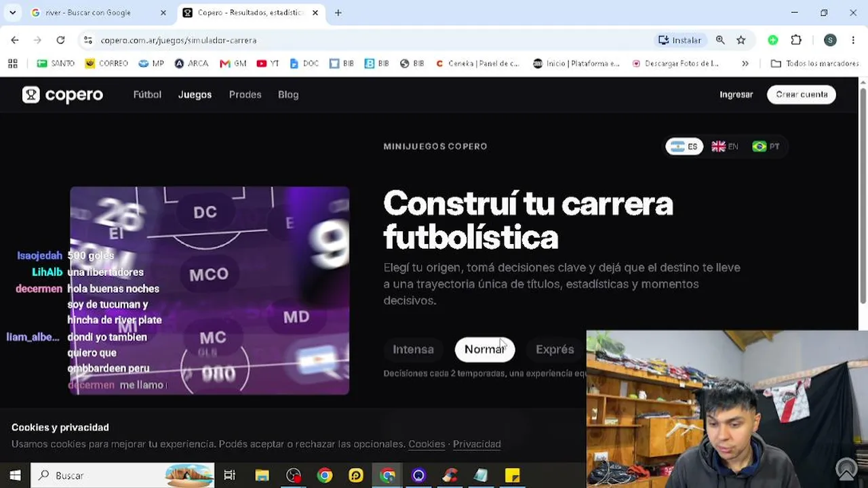View site information icon in address bar
The image size is (868, 488).
click(88, 40)
